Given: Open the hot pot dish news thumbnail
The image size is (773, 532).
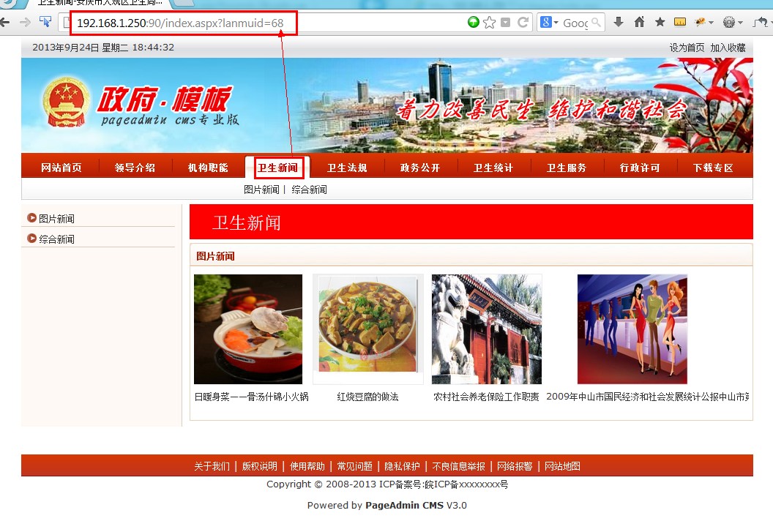Looking at the screenshot, I should (248, 329).
